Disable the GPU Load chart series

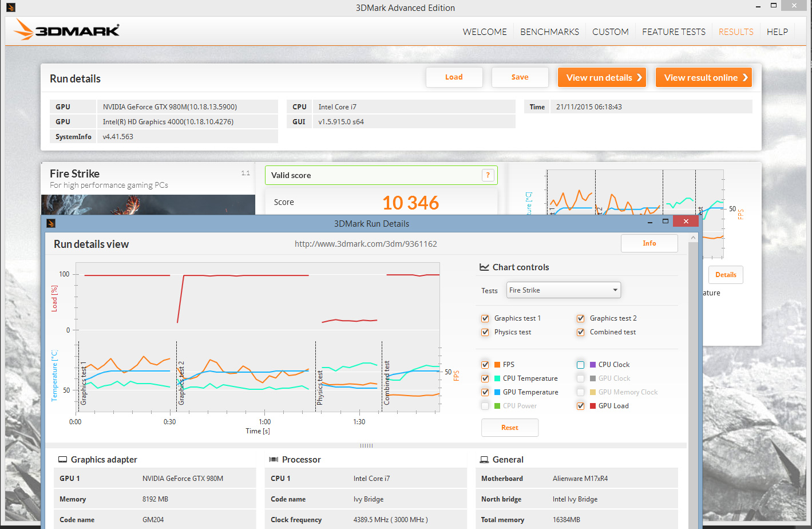tap(581, 406)
